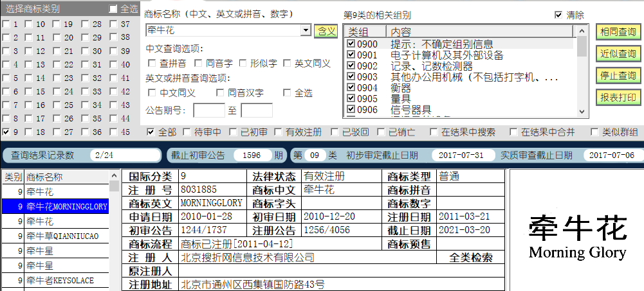This screenshot has height=291, width=644.
Task: Check trademark class 16 checkbox
Action: pyautogui.click(x=29, y=105)
